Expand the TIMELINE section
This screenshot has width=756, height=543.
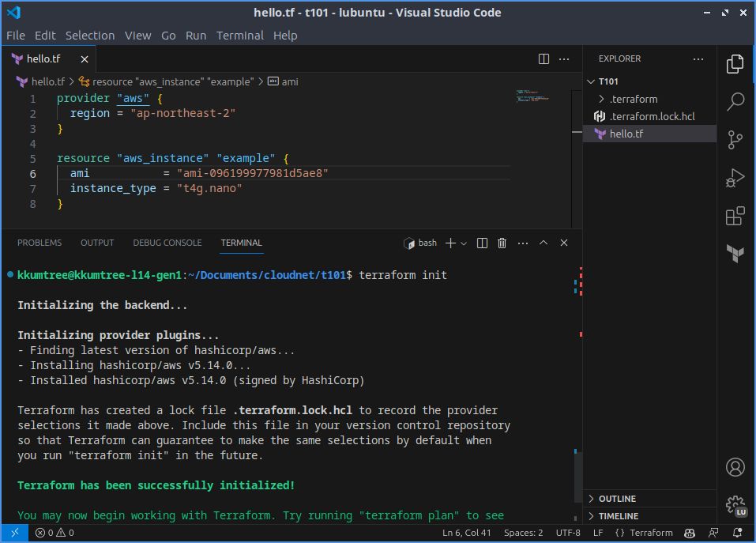pyautogui.click(x=649, y=516)
